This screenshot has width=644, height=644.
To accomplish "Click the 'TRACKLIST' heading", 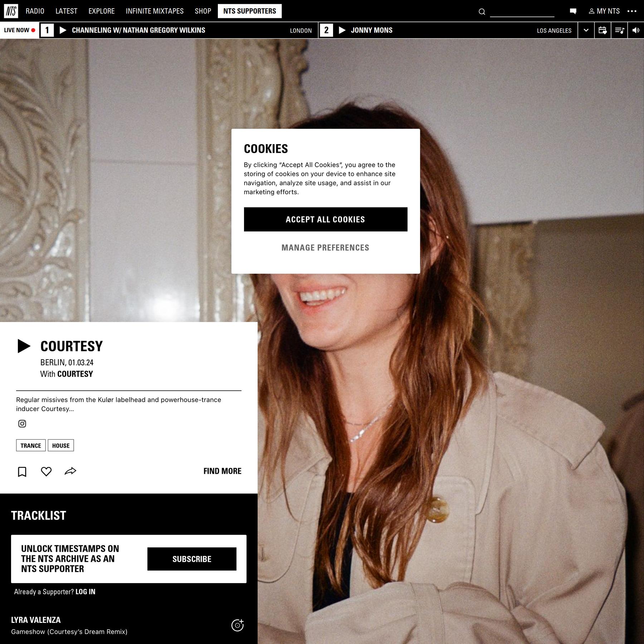I will click(39, 516).
